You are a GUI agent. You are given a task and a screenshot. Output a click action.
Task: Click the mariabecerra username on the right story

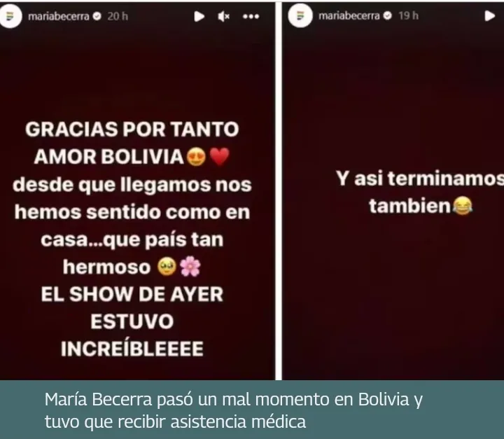pyautogui.click(x=349, y=16)
